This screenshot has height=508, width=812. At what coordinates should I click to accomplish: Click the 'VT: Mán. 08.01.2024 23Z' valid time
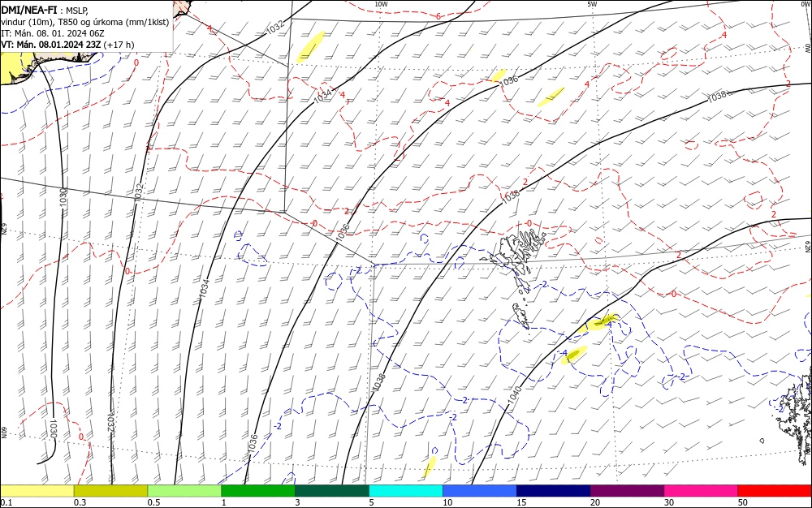pos(50,45)
